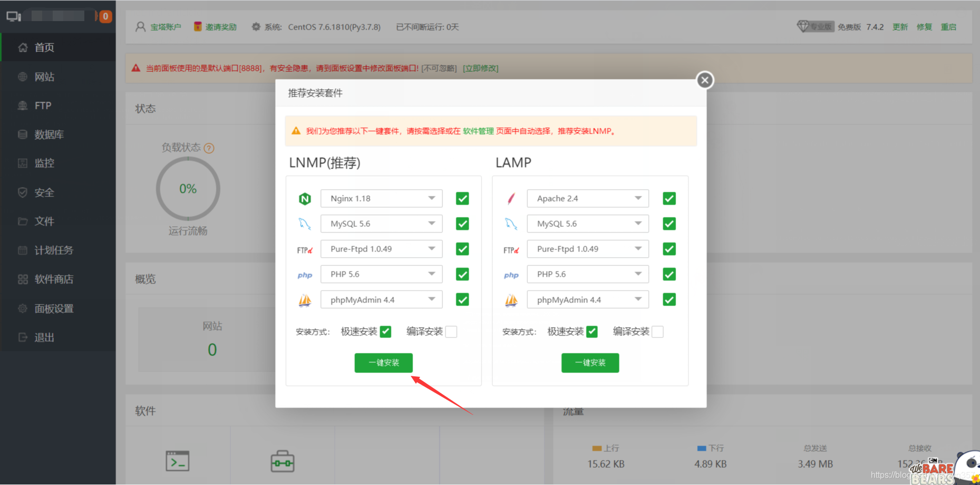
Task: Click the system gear icon near 系统
Action: (x=256, y=26)
